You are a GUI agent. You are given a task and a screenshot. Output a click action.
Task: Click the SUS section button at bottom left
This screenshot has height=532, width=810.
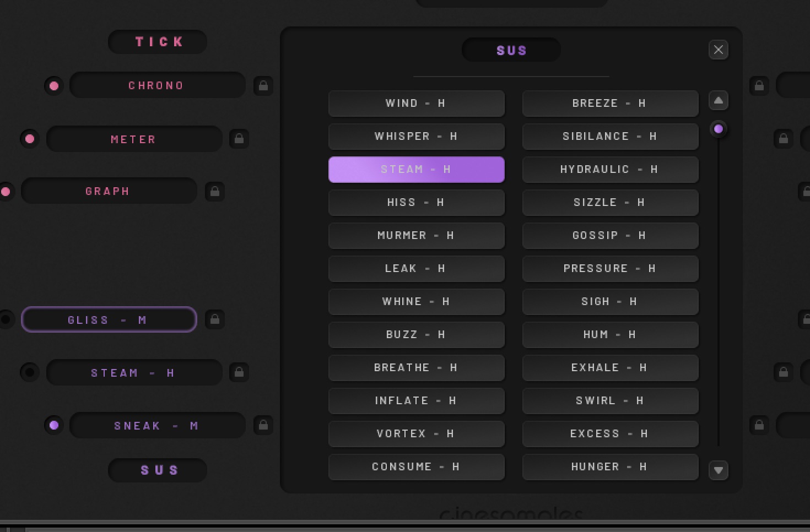pos(158,470)
